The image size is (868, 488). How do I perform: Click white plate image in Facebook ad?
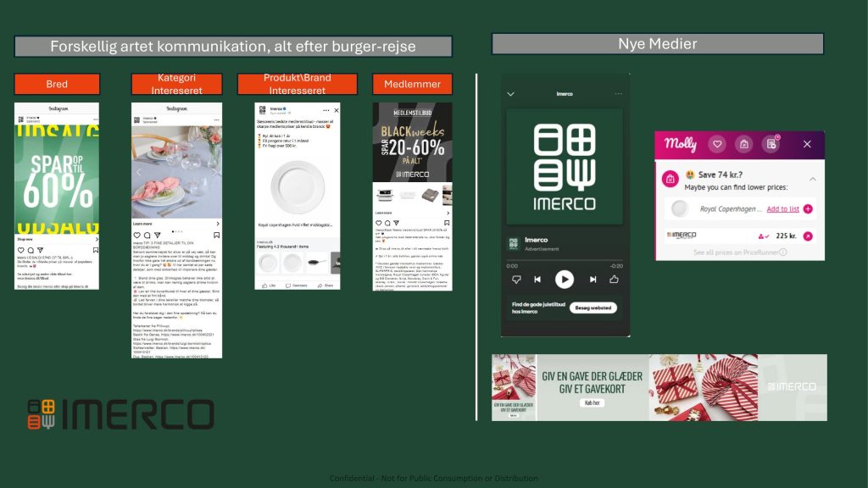coord(298,187)
